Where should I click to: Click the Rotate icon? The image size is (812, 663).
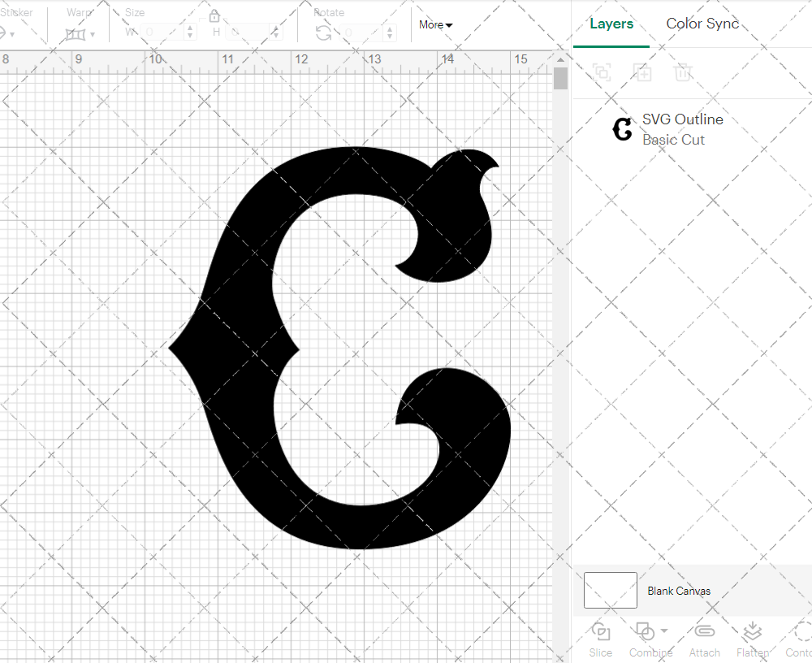tap(324, 32)
